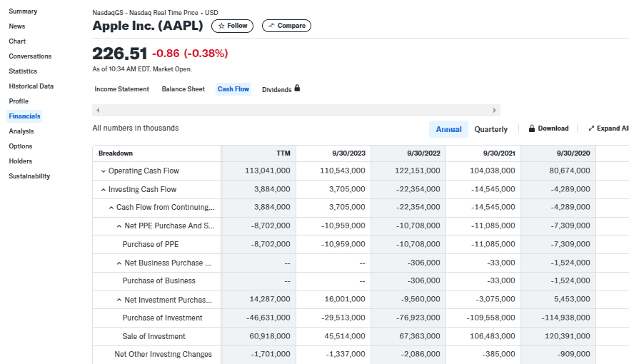The image size is (629, 364).
Task: Click the star icon in Follow button
Action: tap(221, 26)
